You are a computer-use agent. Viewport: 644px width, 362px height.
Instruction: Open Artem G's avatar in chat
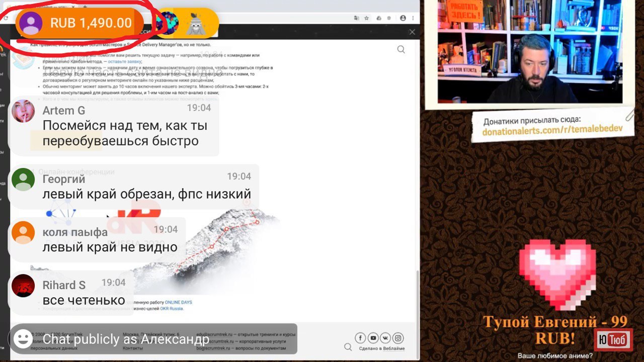23,111
